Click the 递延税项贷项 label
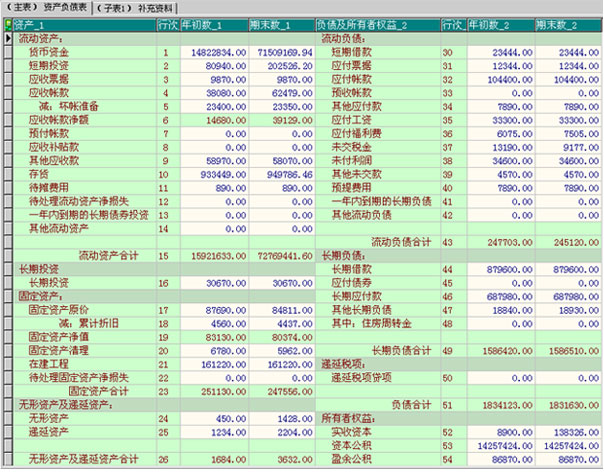 [361, 377]
